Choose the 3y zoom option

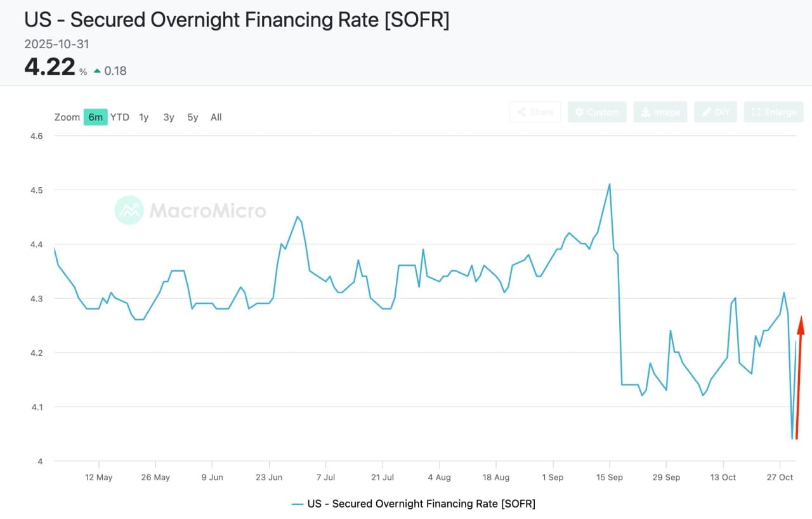click(168, 117)
